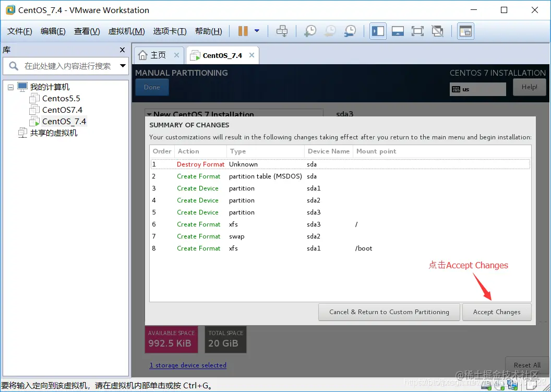Pause the virtual machine via toolbar

click(243, 31)
